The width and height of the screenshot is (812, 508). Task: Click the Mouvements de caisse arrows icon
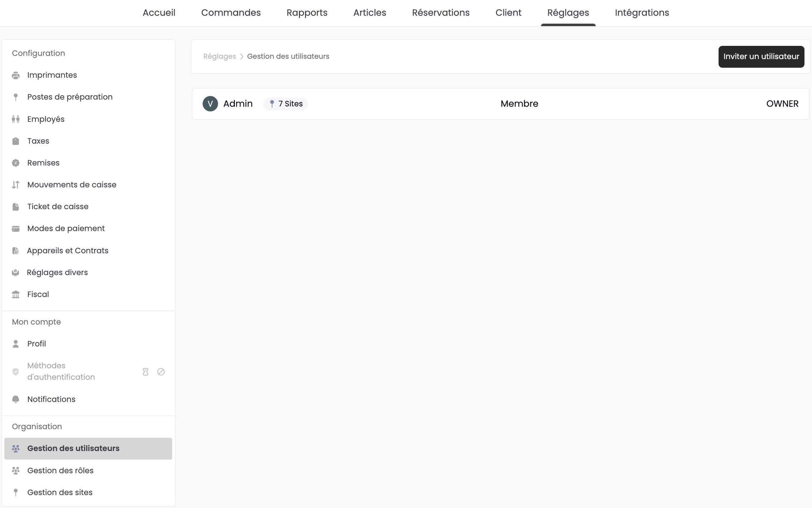16,185
